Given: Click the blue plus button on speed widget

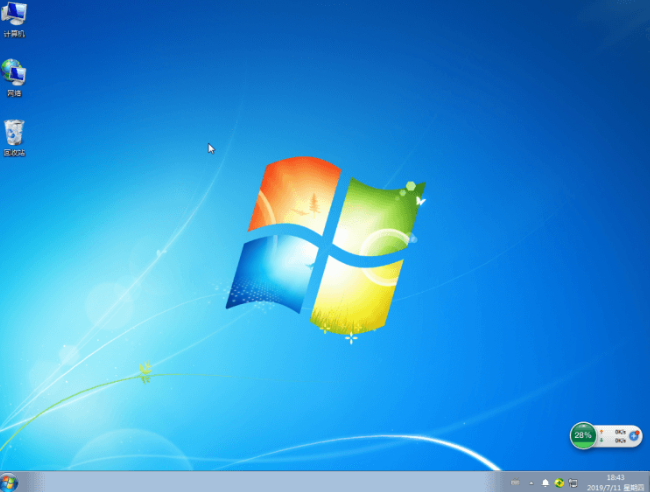Looking at the screenshot, I should pos(634,436).
